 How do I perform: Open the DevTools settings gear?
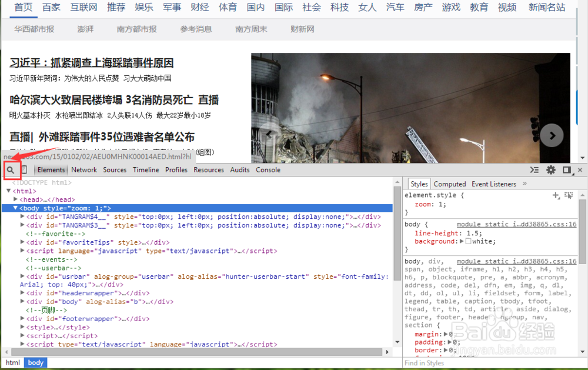click(550, 170)
